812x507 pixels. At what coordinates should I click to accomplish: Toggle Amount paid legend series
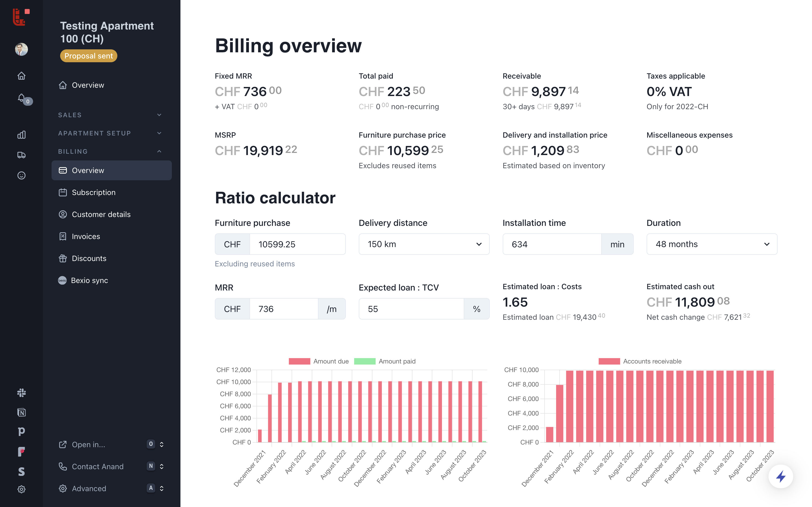click(385, 361)
